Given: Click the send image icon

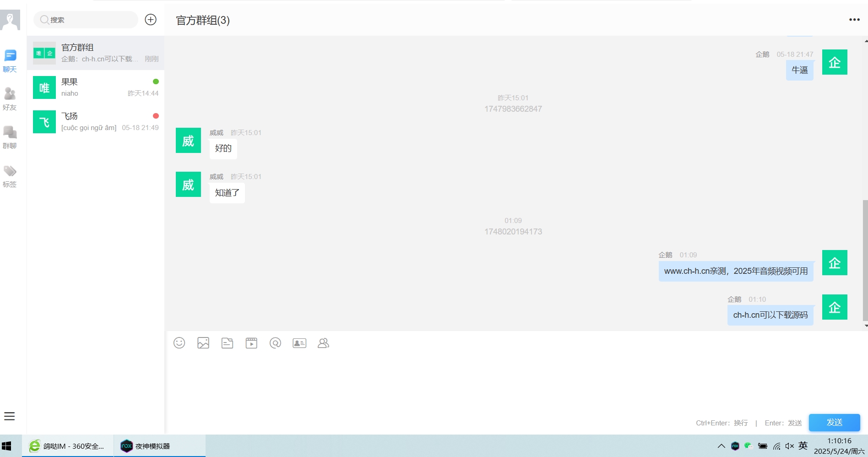Looking at the screenshot, I should [203, 343].
